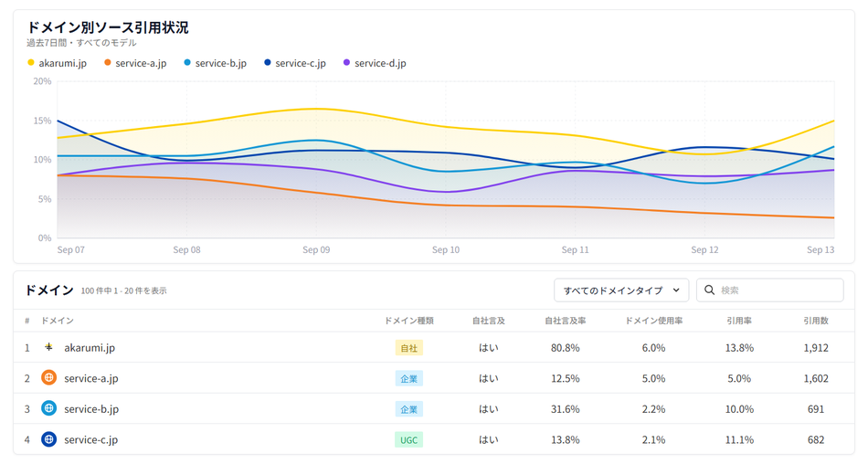Click the UGC tag badge
868x464 pixels.
(409, 439)
